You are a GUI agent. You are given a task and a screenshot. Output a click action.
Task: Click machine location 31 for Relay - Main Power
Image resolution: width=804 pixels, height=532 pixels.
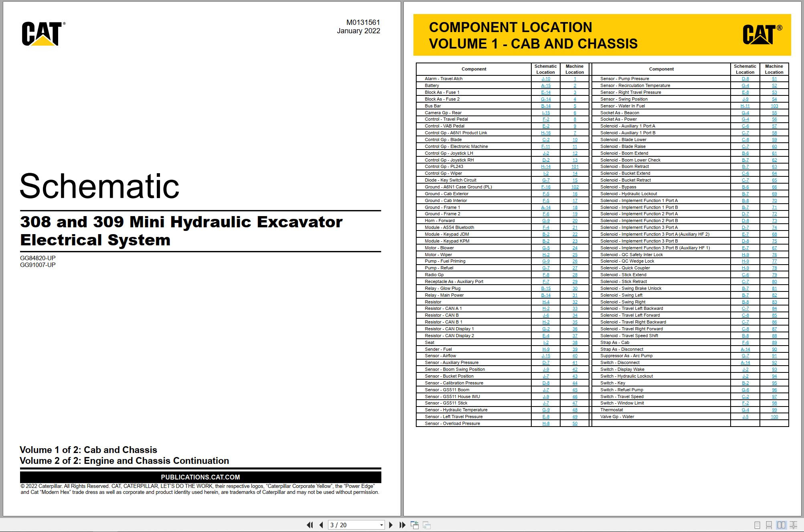point(575,295)
